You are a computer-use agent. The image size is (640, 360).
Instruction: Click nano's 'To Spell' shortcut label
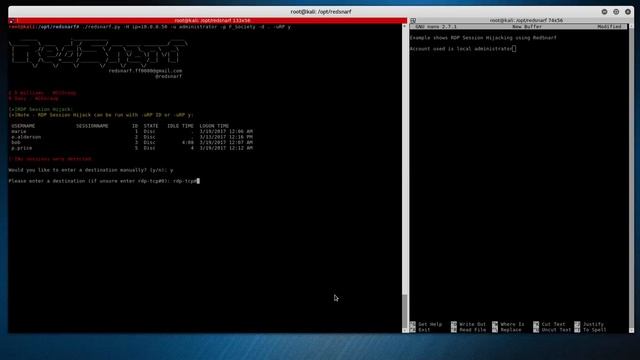(594, 330)
